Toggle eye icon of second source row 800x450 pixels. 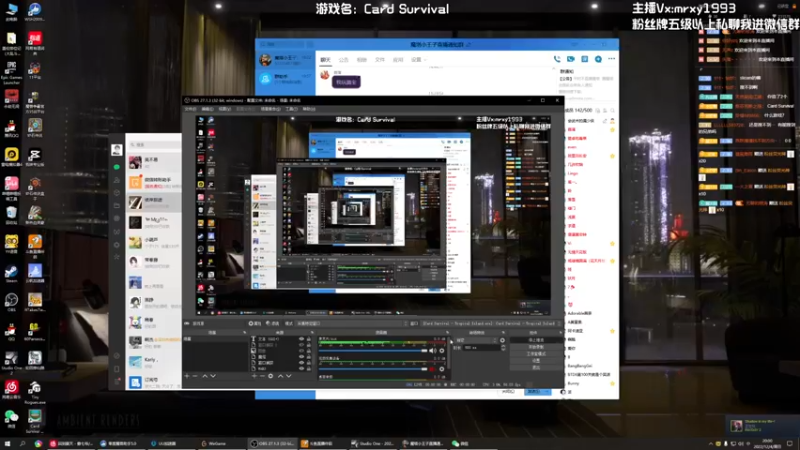(x=301, y=345)
